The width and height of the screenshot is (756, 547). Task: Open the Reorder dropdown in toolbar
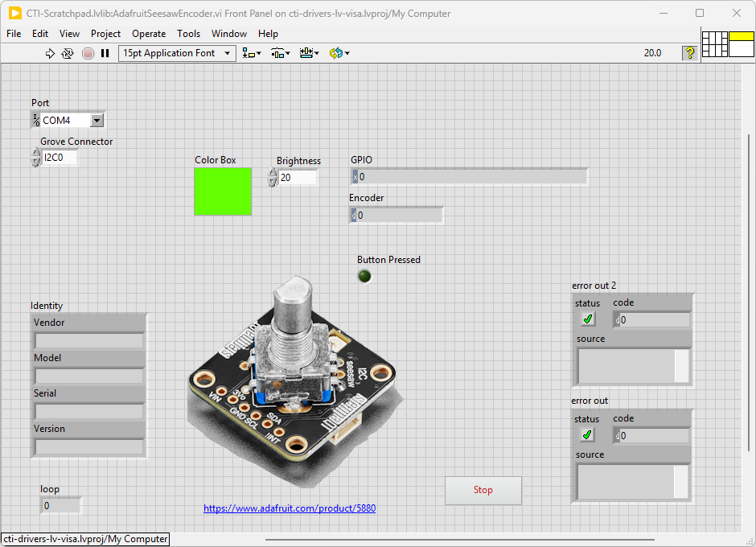click(339, 53)
